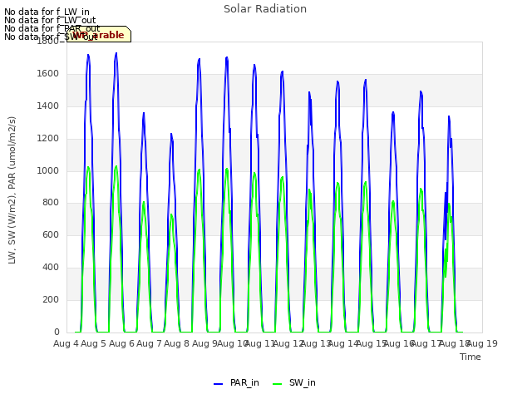Click the y-axis tick label 400
The image size is (532, 399).
point(51,268)
